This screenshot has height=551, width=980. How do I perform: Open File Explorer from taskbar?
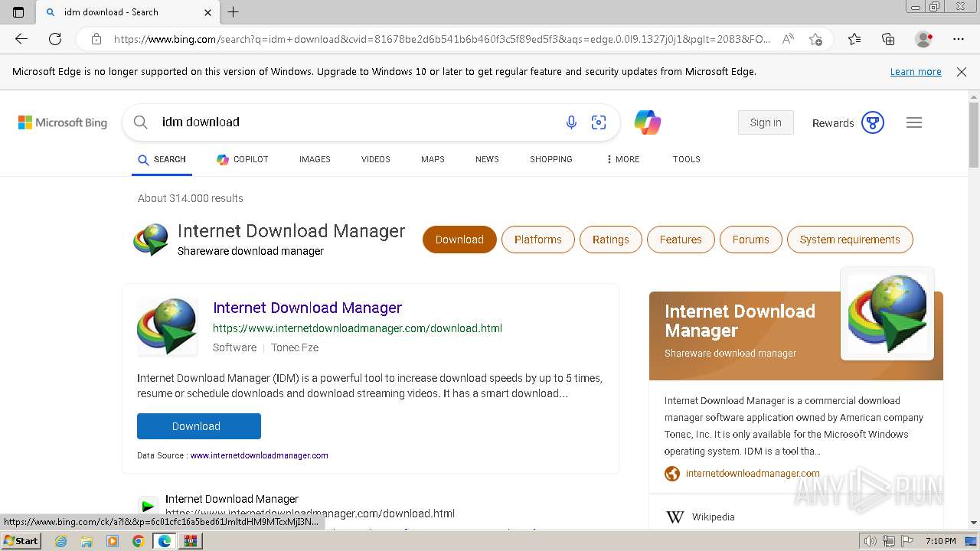[x=87, y=541]
